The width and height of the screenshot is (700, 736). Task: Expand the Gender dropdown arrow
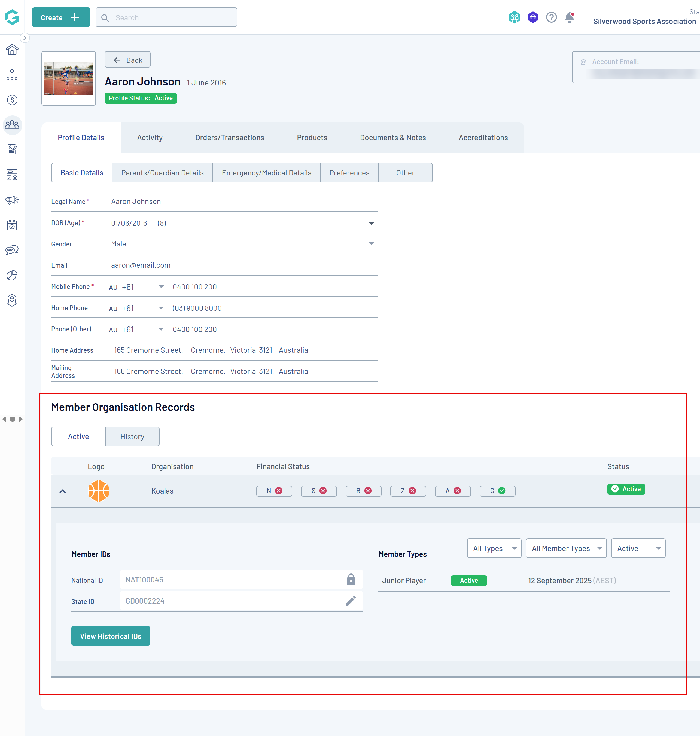pyautogui.click(x=371, y=244)
